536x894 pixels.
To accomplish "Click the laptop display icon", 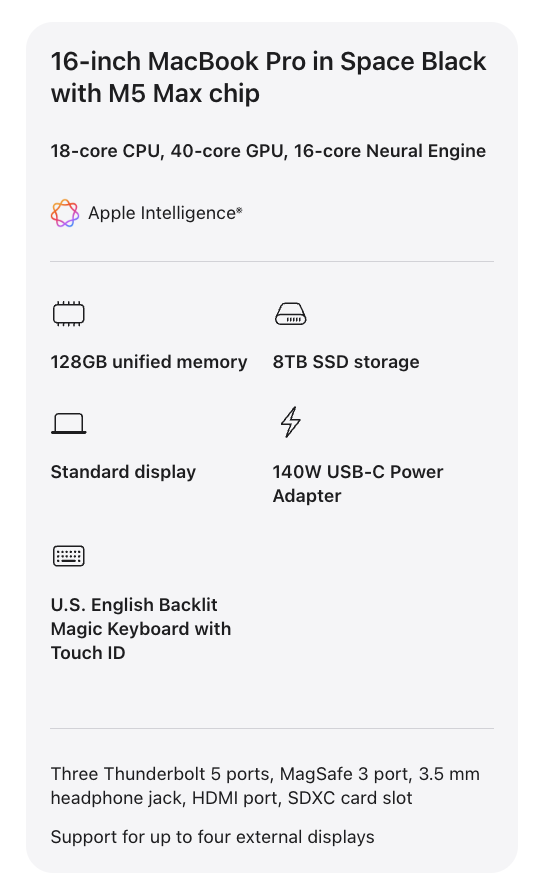I will (68, 424).
